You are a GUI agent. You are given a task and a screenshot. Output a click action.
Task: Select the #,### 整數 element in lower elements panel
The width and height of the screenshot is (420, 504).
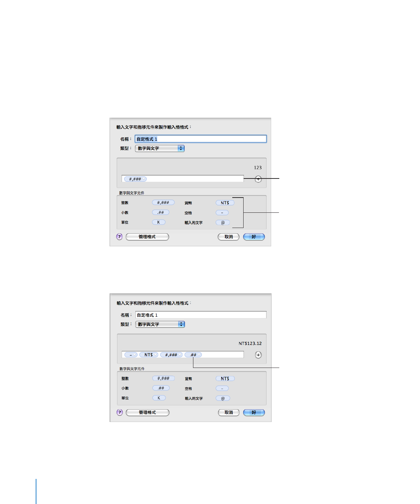[164, 379]
